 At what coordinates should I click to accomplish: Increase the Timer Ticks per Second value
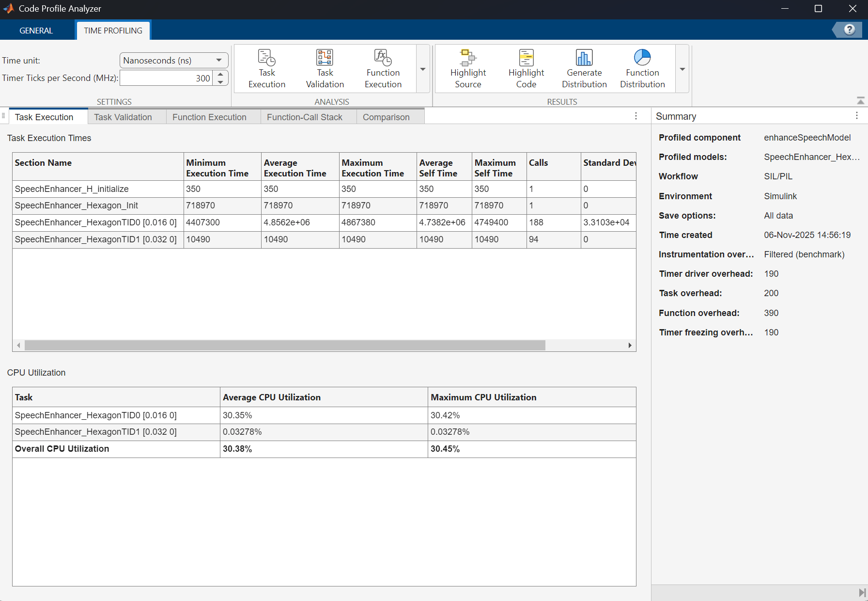[x=220, y=74]
